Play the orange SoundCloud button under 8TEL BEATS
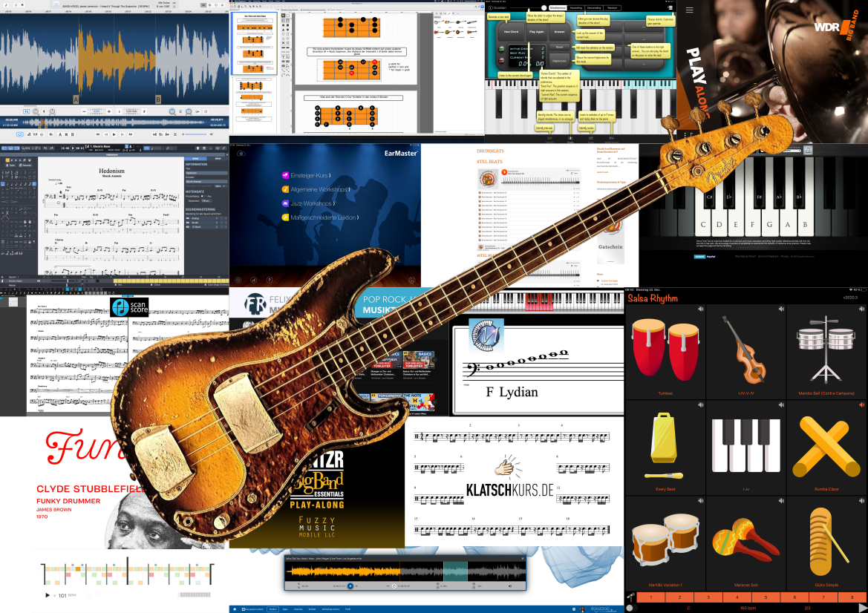 pyautogui.click(x=504, y=172)
